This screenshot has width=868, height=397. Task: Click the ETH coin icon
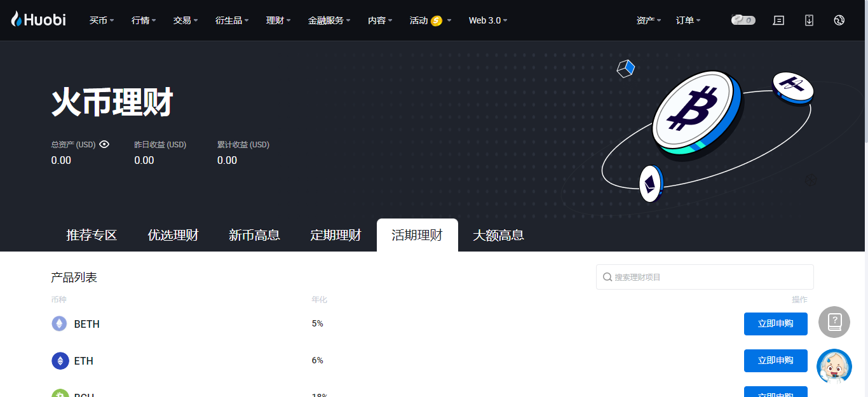tap(60, 361)
